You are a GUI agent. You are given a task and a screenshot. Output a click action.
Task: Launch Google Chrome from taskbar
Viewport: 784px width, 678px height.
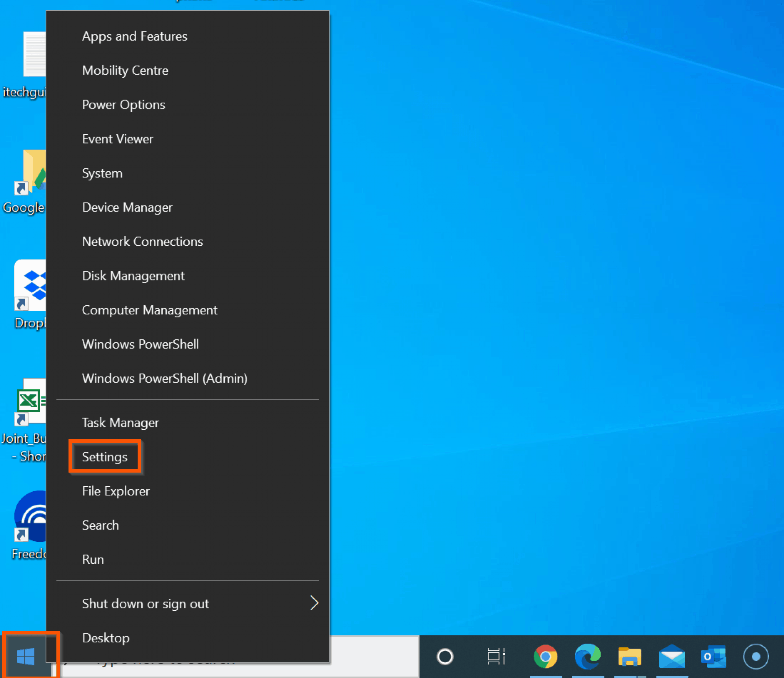[546, 657]
